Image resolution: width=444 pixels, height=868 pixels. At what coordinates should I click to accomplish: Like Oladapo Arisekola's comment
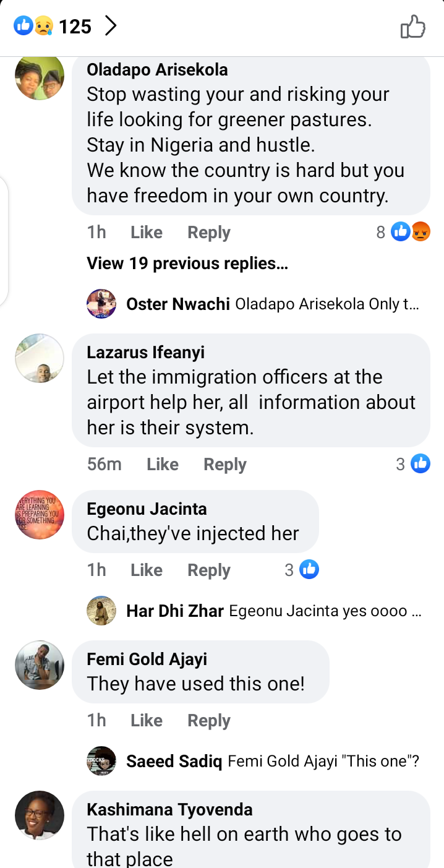[147, 233]
